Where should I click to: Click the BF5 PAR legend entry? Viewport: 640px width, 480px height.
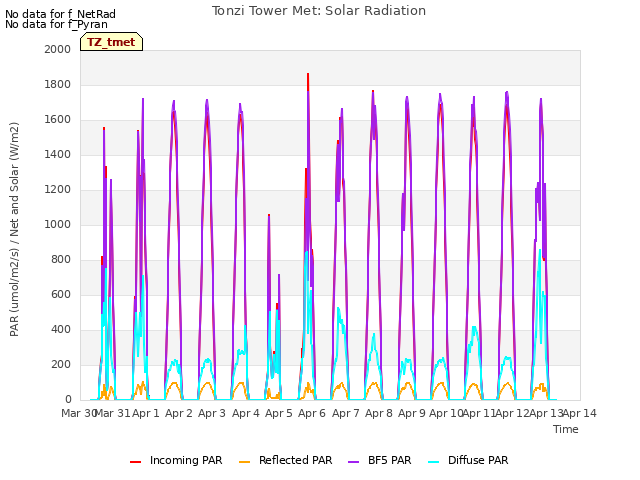pyautogui.click(x=380, y=460)
